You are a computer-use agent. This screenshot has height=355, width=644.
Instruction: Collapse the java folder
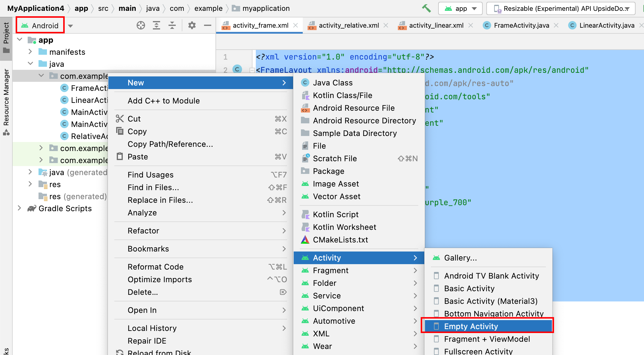click(30, 64)
